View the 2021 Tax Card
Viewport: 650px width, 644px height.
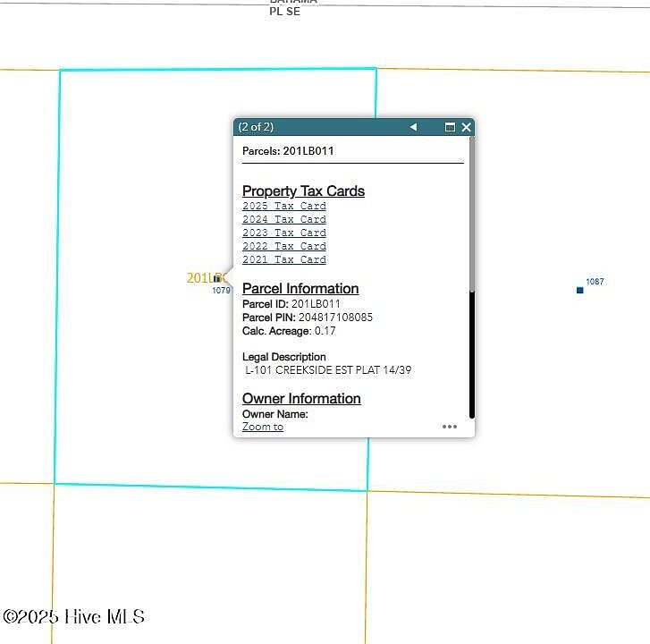283,259
